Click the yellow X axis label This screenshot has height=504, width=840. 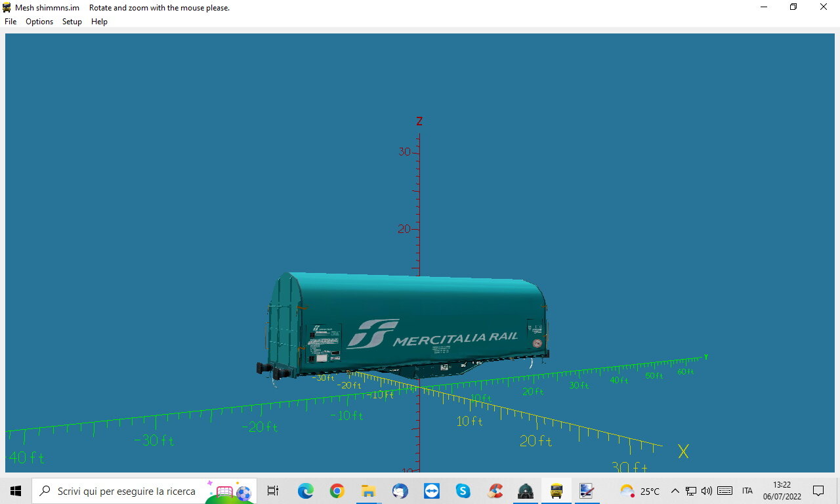click(684, 451)
